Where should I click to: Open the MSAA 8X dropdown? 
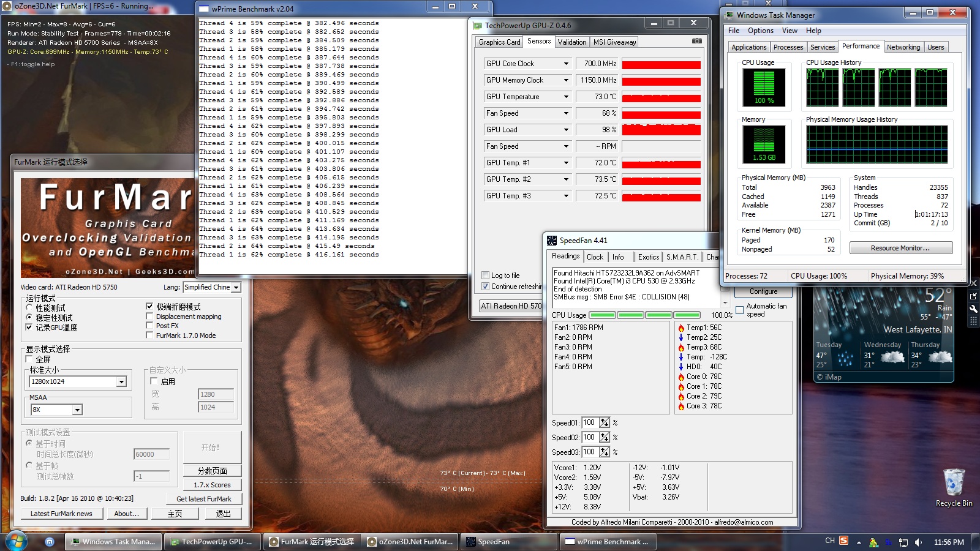(x=77, y=410)
